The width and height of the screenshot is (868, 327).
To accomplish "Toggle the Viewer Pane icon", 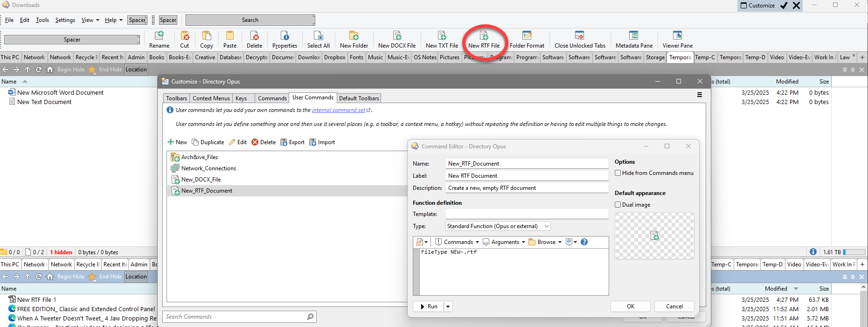I will [677, 36].
